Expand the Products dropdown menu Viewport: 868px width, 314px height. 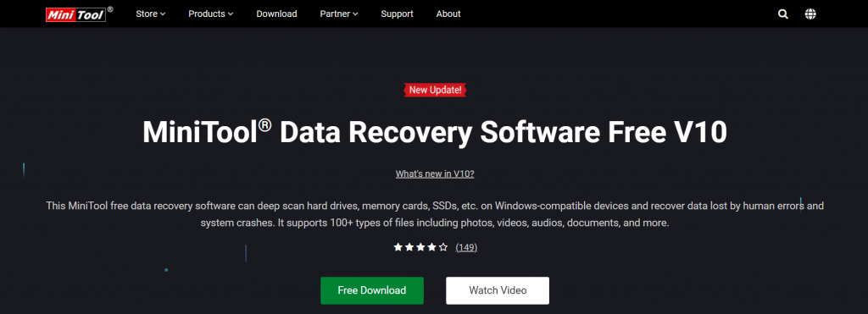[x=210, y=14]
